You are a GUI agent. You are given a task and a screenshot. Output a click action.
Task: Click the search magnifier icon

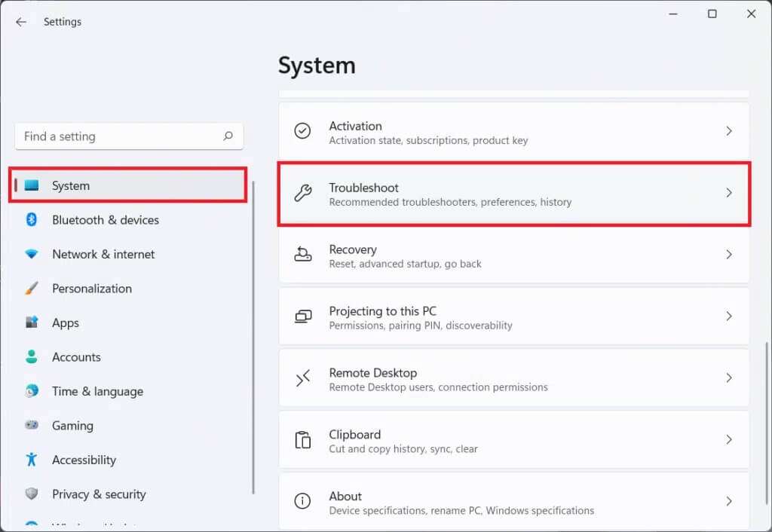pyautogui.click(x=228, y=136)
